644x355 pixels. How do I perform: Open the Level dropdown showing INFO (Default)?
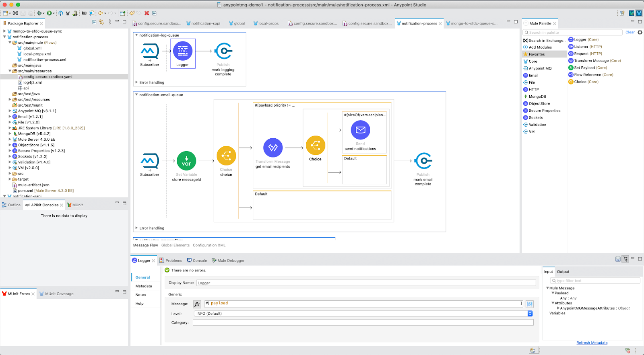click(530, 314)
